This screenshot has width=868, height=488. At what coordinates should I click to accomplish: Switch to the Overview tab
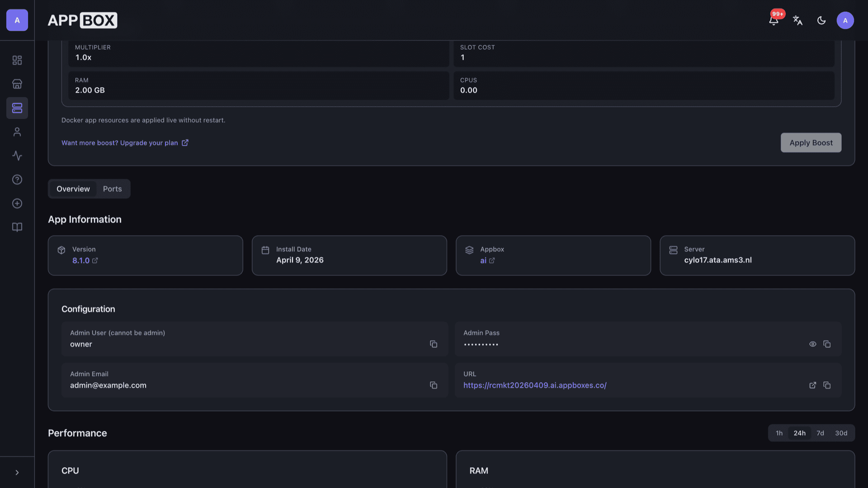[x=73, y=189]
